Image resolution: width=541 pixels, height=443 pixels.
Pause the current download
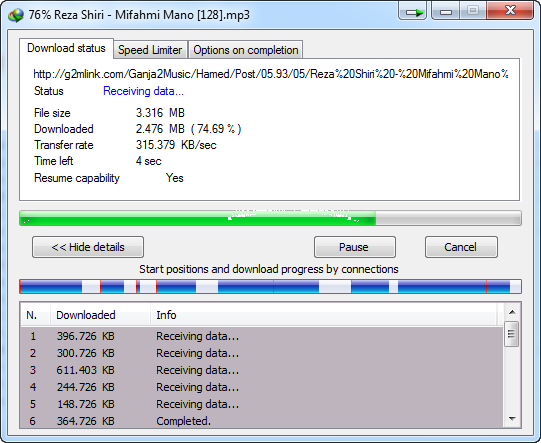(x=355, y=247)
